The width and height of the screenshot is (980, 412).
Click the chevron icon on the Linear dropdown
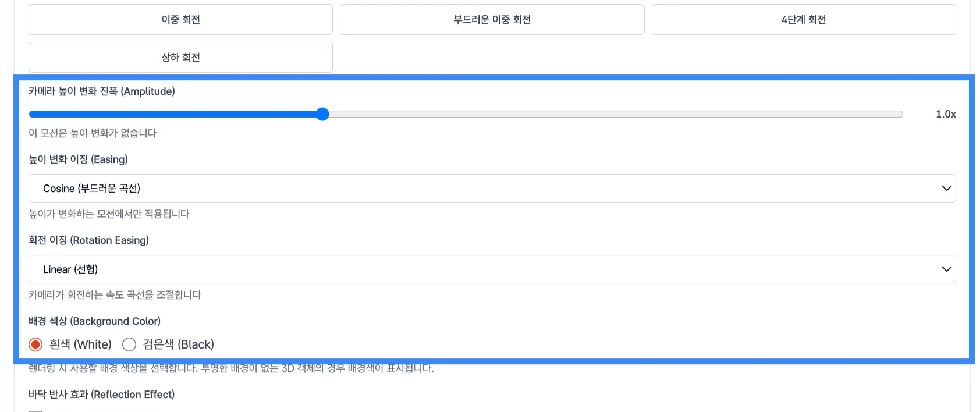947,269
